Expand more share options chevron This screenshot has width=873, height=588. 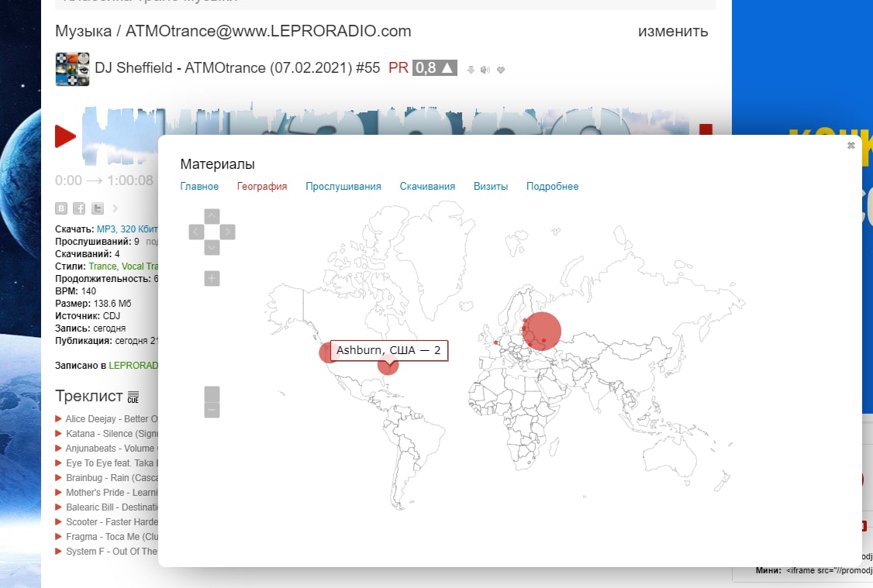[x=116, y=208]
